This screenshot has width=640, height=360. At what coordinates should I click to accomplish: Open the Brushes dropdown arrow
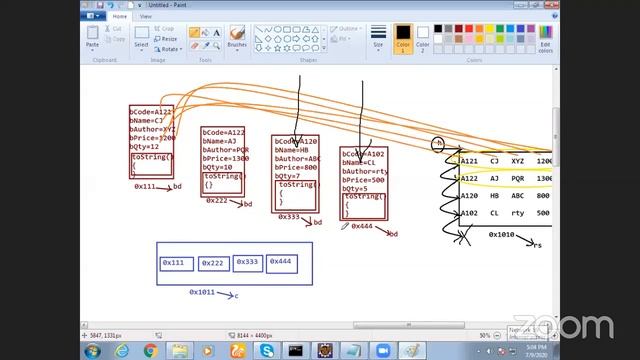(x=237, y=50)
